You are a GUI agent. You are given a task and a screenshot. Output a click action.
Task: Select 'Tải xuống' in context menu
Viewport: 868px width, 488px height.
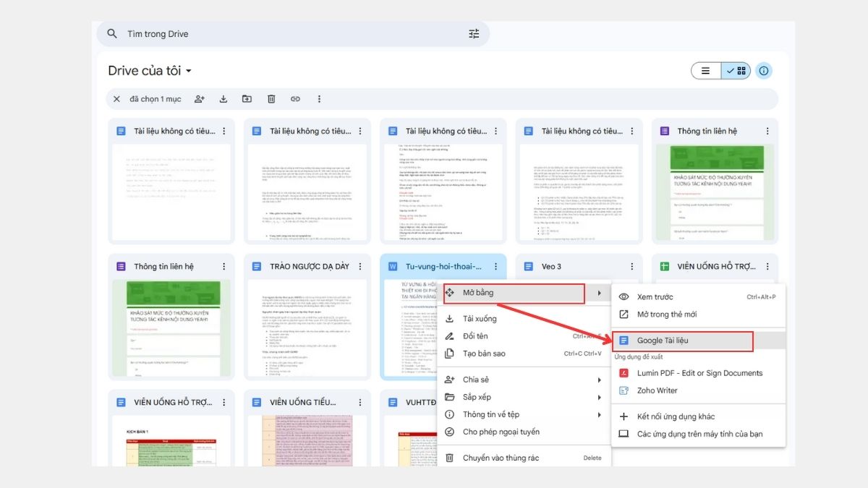pos(524,319)
